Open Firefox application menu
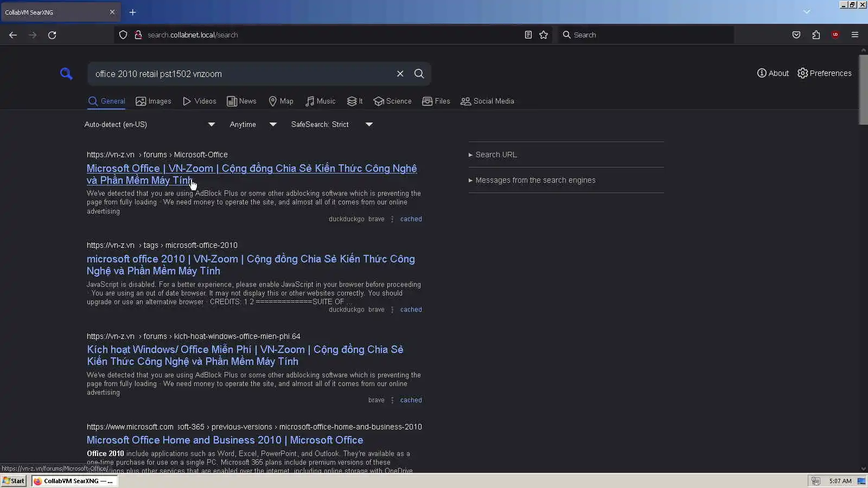Screen dimensions: 868x488 tap(855, 35)
